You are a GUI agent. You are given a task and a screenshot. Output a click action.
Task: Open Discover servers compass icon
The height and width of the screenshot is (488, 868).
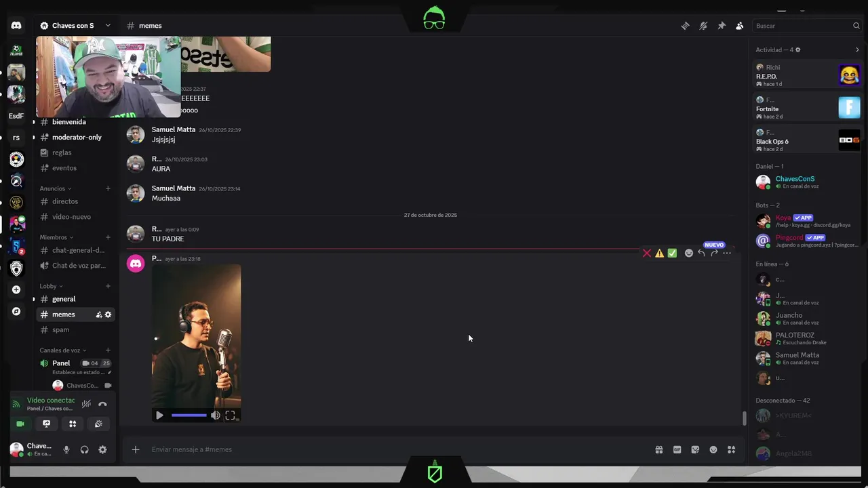(x=16, y=311)
